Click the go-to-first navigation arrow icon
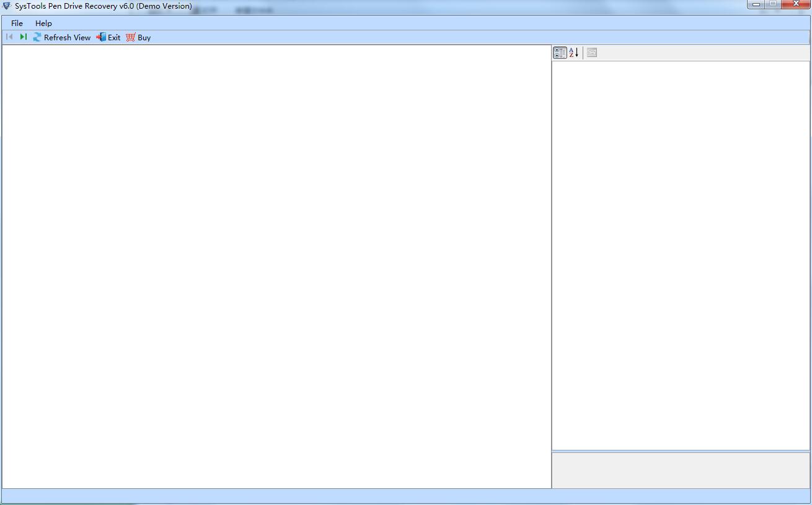 coord(9,37)
